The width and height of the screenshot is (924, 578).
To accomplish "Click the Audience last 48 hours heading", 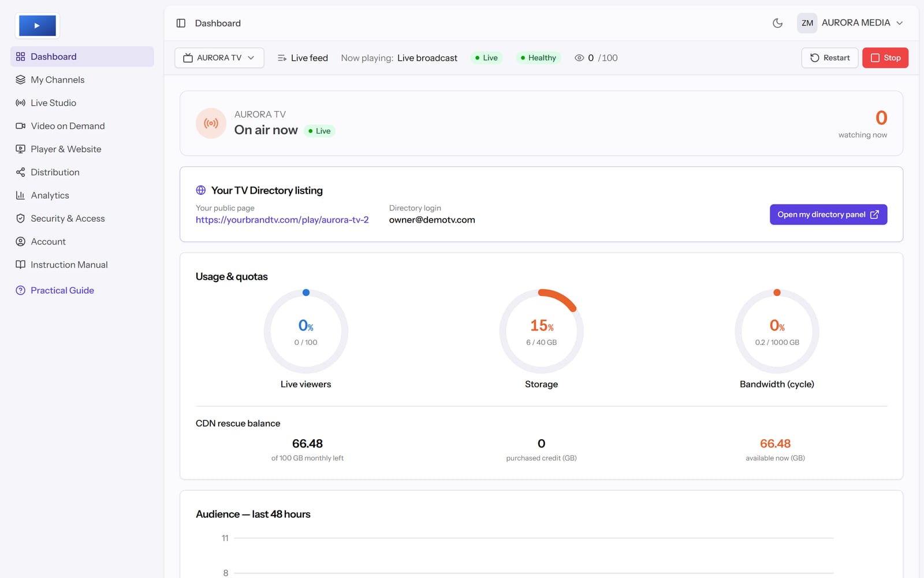I will [x=253, y=514].
